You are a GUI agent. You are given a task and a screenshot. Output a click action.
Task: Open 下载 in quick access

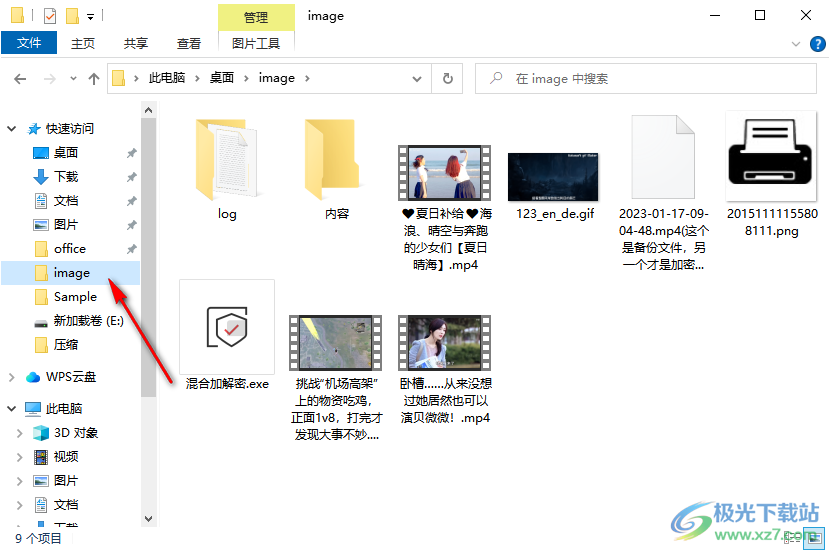(66, 176)
